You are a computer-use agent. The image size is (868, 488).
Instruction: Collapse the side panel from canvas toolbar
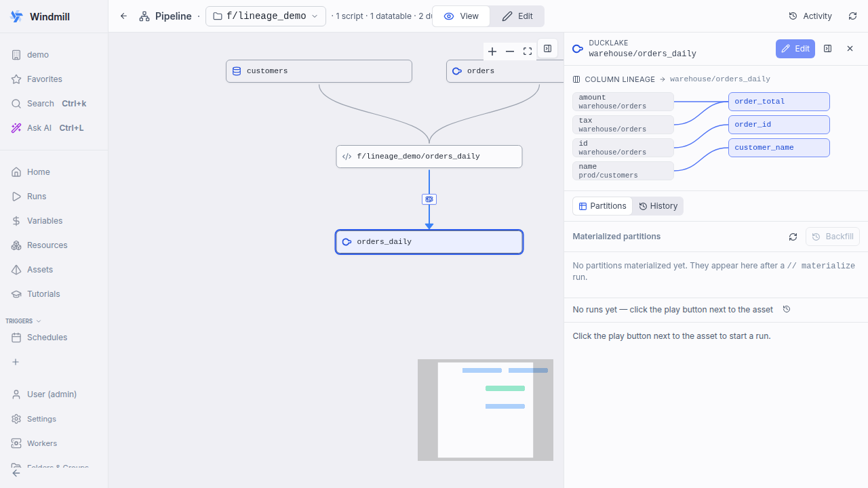point(548,49)
